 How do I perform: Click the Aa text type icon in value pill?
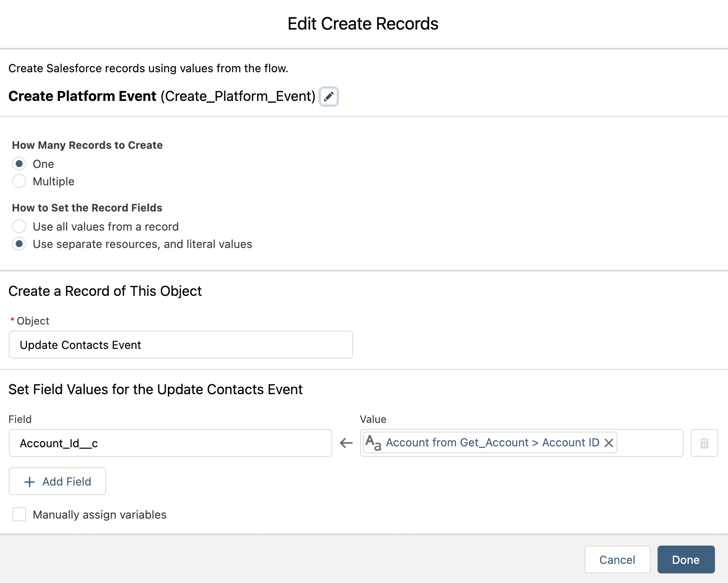click(373, 443)
